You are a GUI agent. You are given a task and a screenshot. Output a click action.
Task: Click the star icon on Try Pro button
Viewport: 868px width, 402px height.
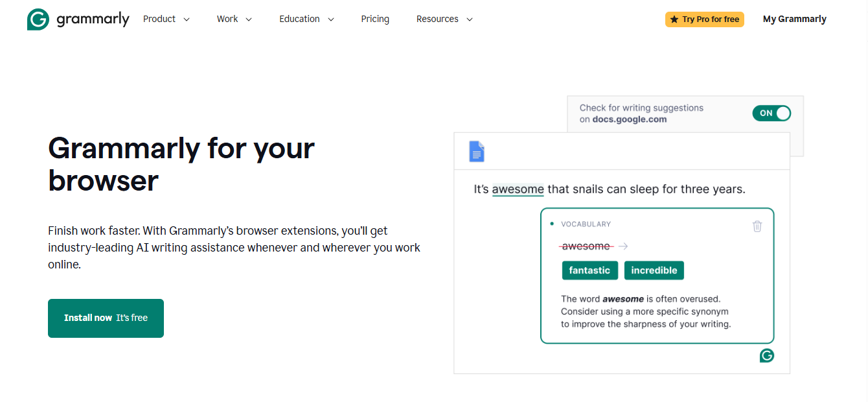click(676, 19)
